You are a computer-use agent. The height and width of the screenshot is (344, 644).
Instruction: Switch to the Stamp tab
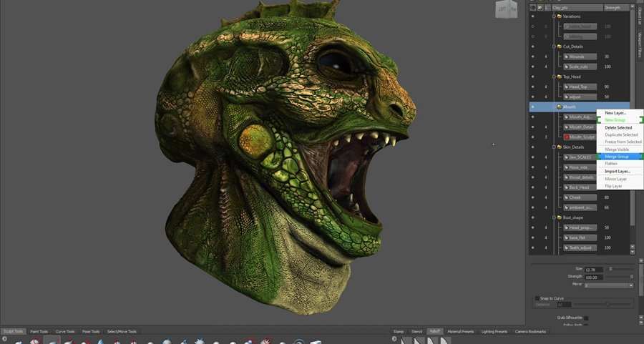click(x=399, y=332)
